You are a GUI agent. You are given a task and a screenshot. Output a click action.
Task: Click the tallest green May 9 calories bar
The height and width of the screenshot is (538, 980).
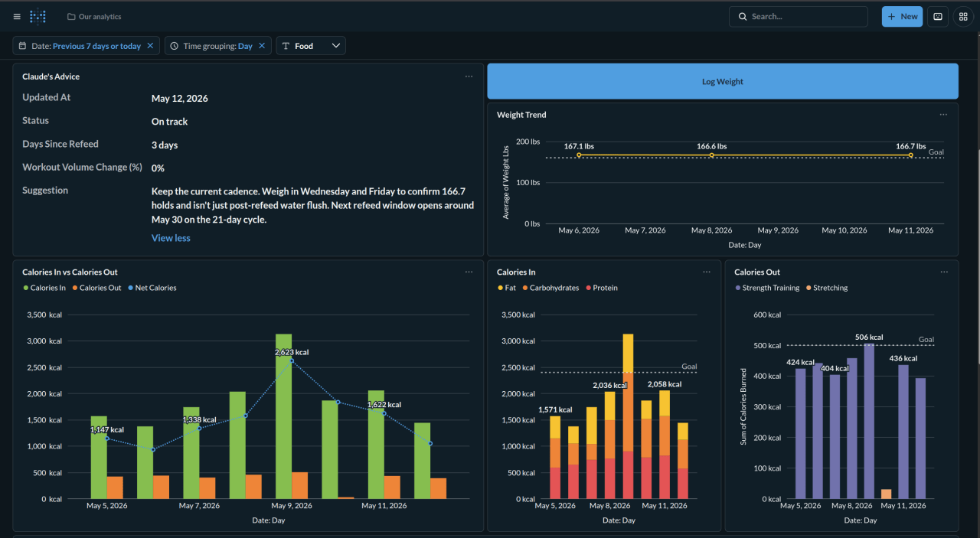pos(283,416)
